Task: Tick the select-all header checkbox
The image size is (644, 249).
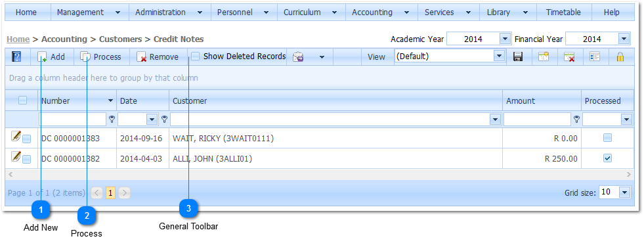Action: (x=22, y=101)
